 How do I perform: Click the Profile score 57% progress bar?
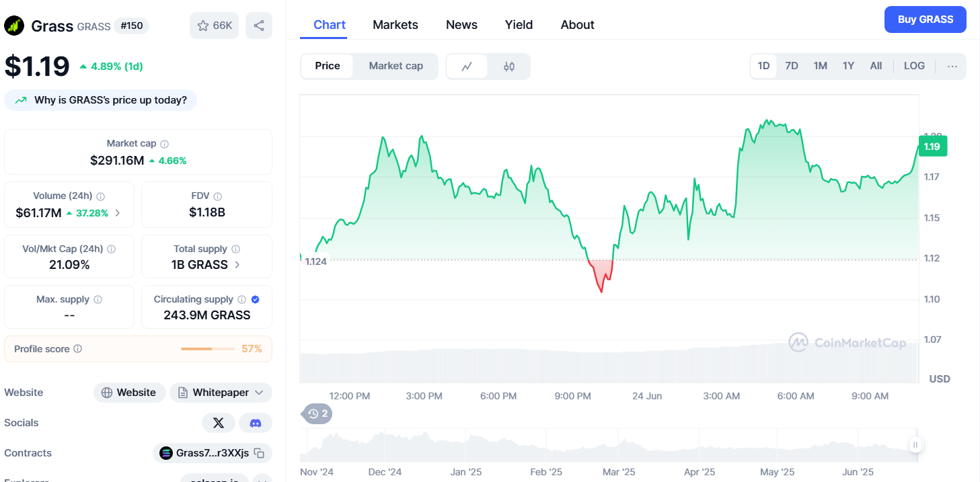[209, 349]
